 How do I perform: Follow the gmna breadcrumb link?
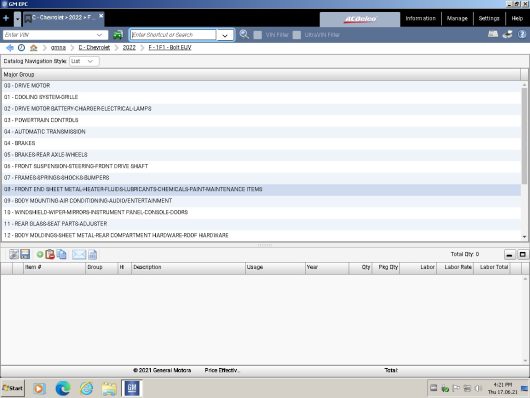click(58, 48)
